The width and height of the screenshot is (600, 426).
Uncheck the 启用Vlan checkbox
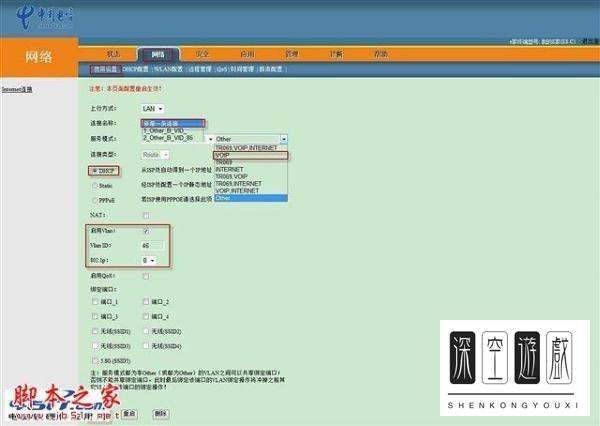[146, 231]
